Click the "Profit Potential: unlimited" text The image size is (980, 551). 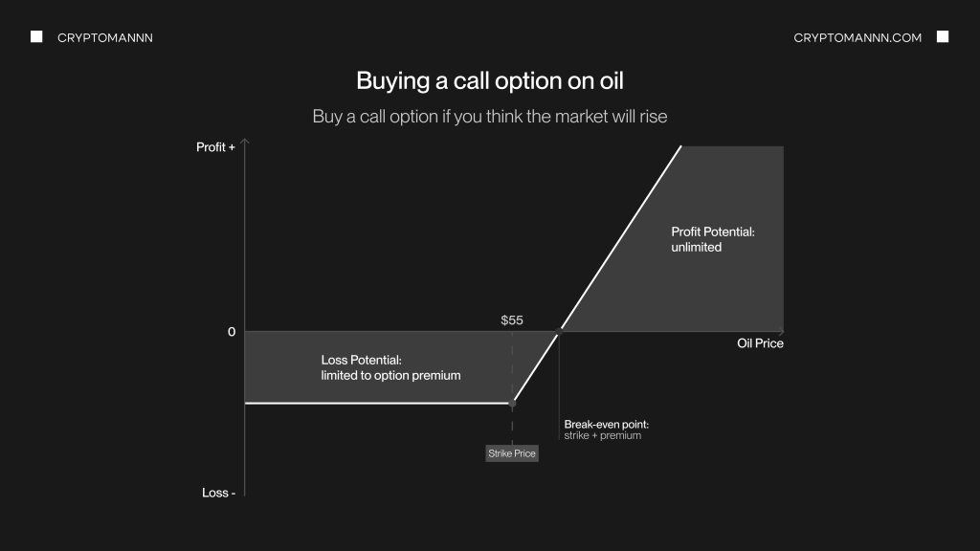[712, 239]
